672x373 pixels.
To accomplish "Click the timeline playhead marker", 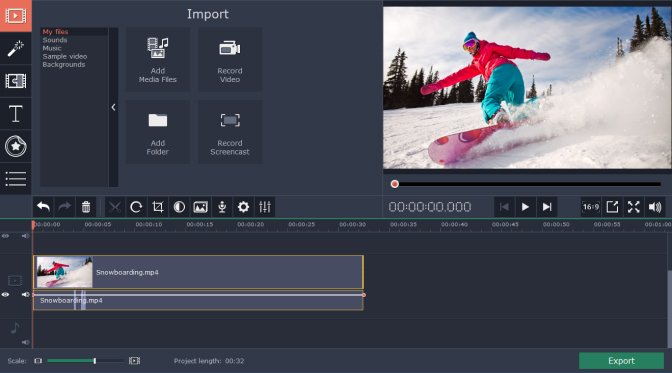I will 33,224.
